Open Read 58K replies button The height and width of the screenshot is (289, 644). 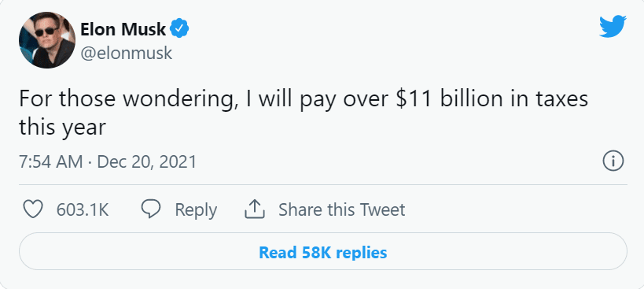(323, 251)
